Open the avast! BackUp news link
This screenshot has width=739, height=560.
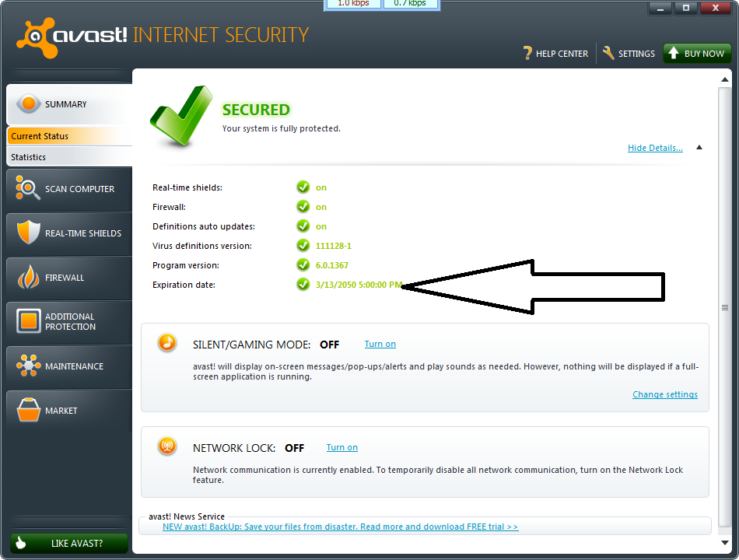340,527
